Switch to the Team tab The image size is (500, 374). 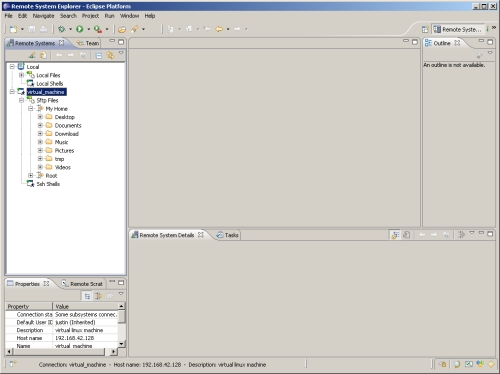[88, 43]
